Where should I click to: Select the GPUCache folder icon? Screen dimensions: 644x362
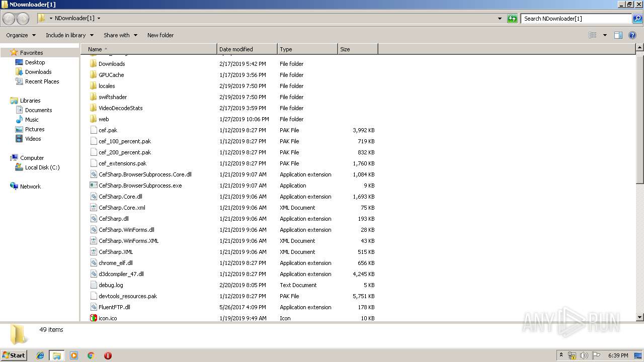94,75
